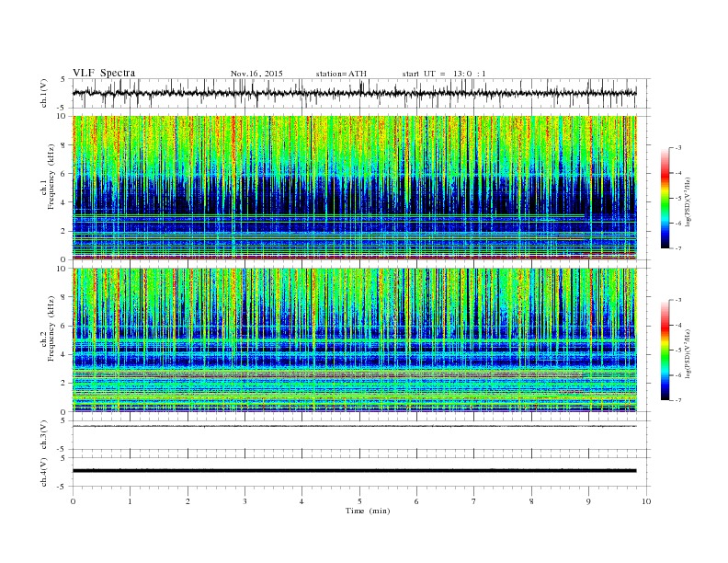Click the ch.1 voltage waveform trace

[354, 93]
